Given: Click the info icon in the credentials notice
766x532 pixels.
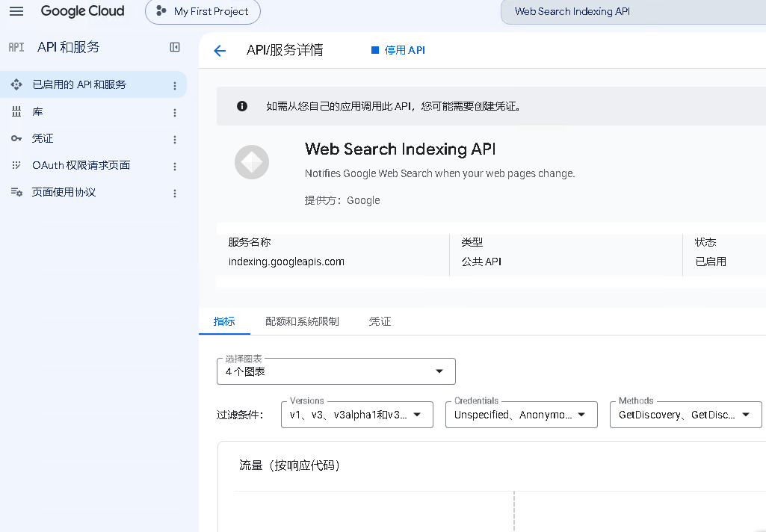Looking at the screenshot, I should [x=242, y=106].
